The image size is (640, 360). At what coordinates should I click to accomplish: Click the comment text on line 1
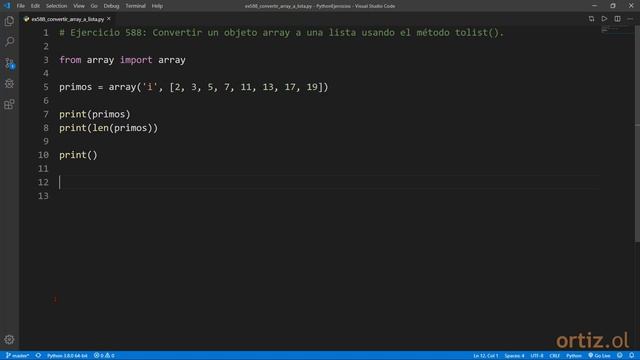tap(282, 33)
